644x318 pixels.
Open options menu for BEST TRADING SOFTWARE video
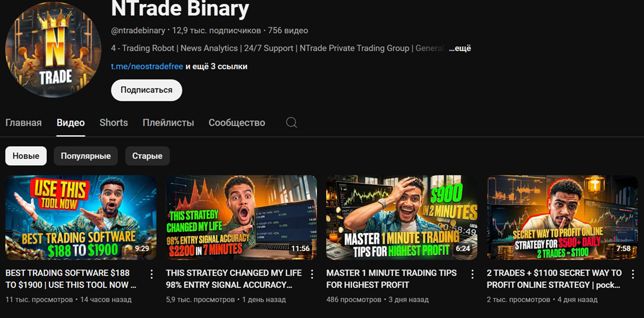(152, 274)
